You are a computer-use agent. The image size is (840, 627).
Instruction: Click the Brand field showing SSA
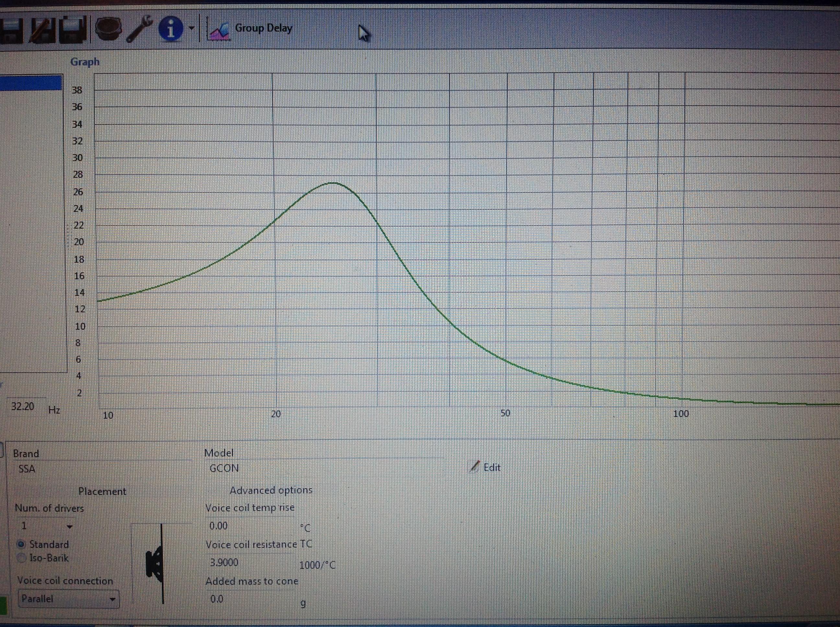point(102,469)
